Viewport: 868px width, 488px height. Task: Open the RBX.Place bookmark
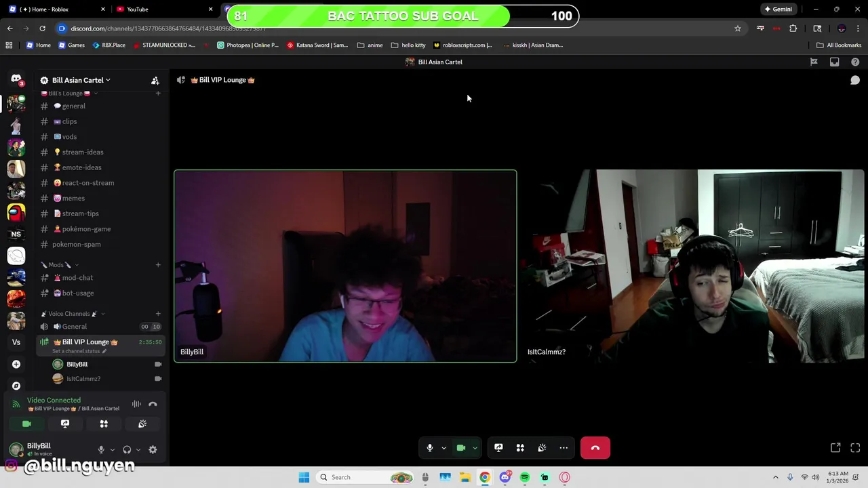[x=108, y=45]
